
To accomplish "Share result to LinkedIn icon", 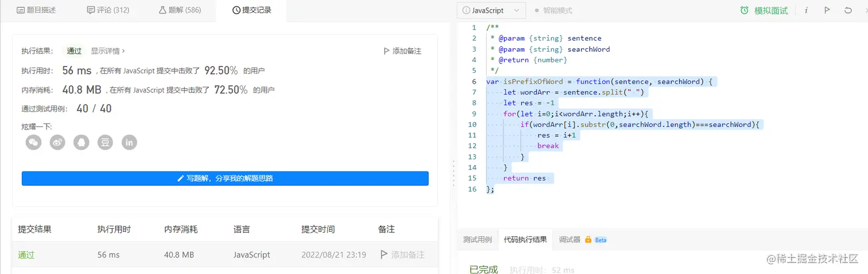I will click(x=129, y=143).
